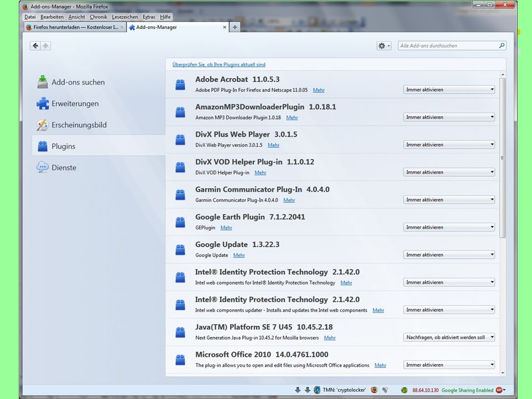Open the gear tools menu for add-ons
Viewport: 532px width, 399px height.
pyautogui.click(x=384, y=45)
